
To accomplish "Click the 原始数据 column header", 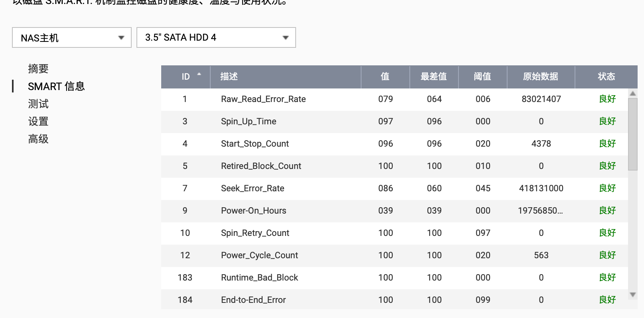I will (x=541, y=77).
